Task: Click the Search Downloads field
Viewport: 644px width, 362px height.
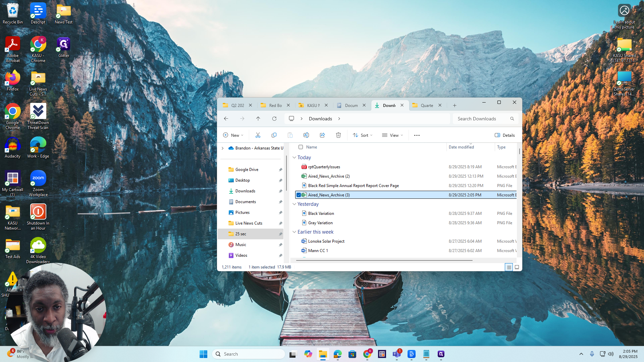Action: point(485,119)
